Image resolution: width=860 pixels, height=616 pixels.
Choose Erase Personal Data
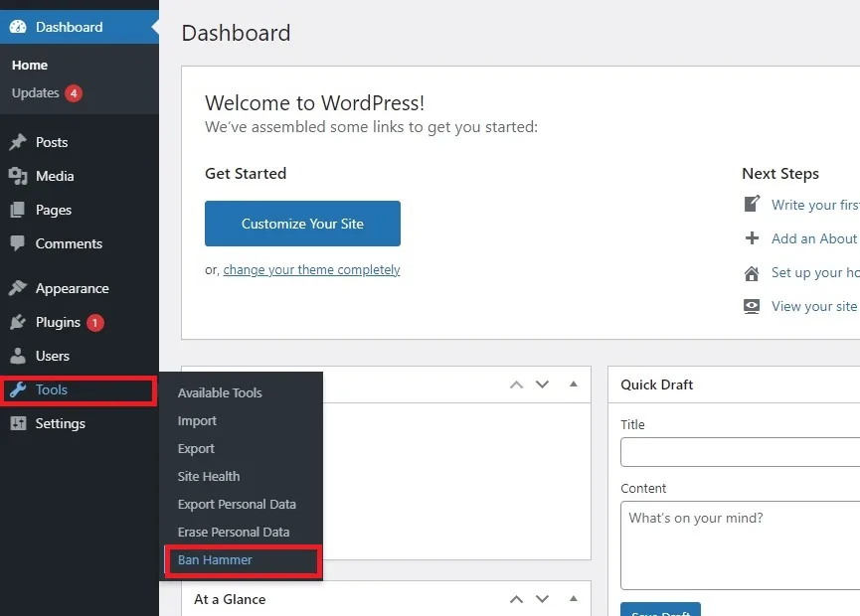[233, 533]
